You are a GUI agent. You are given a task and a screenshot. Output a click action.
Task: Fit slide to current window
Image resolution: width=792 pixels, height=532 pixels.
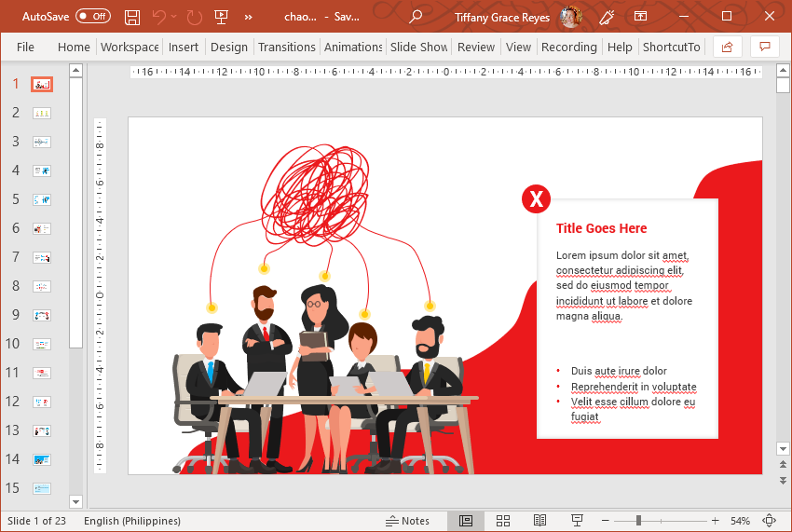[770, 521]
